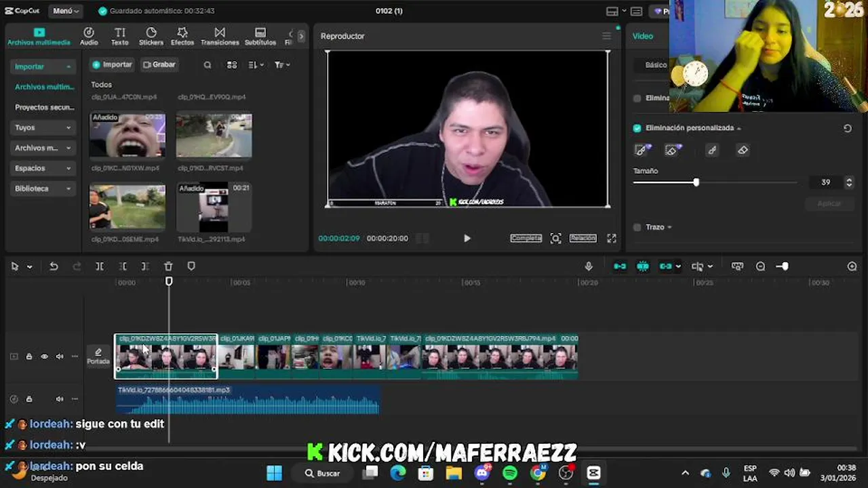Open the media filter dropdown
The height and width of the screenshot is (488, 868).
tap(282, 65)
